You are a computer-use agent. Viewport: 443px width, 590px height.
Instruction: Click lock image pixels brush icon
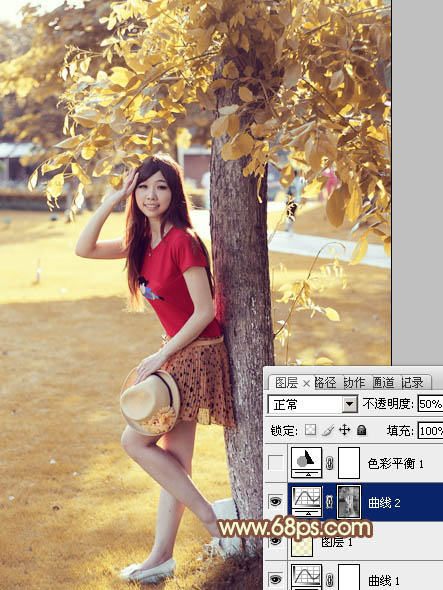pos(328,430)
